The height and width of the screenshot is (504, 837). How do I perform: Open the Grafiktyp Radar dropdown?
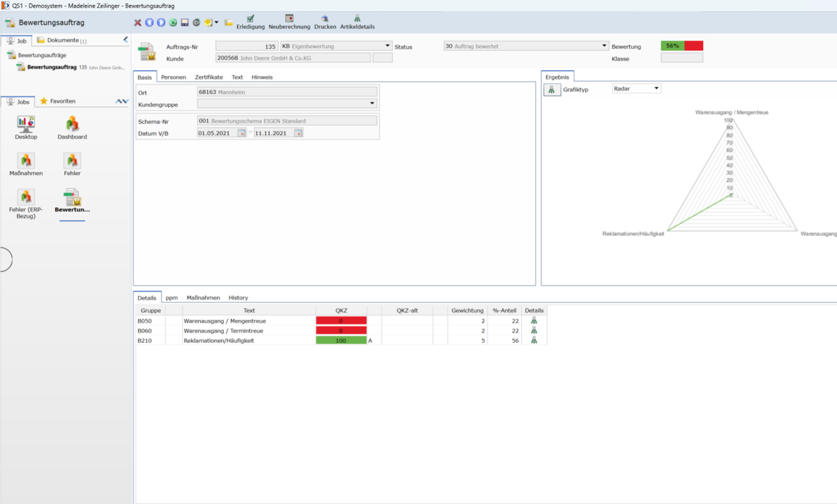(656, 89)
